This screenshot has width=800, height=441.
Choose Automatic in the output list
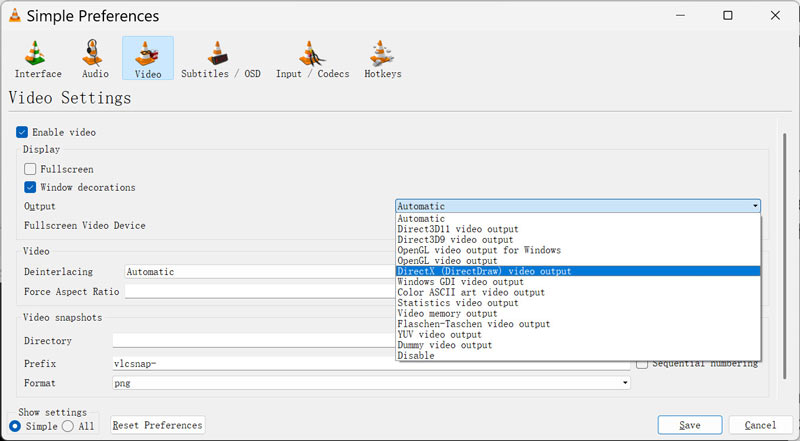pos(578,218)
